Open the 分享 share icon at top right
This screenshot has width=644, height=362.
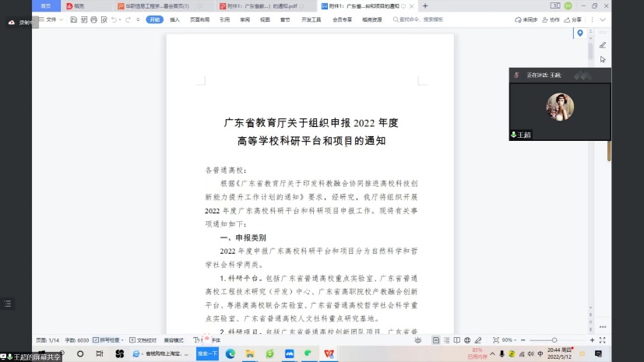click(574, 19)
